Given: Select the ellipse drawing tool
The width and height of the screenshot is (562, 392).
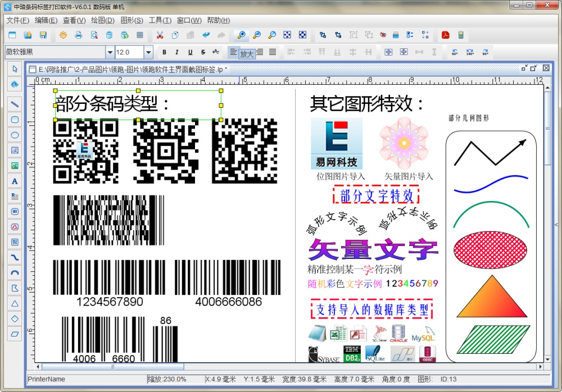Looking at the screenshot, I should pyautogui.click(x=15, y=135).
